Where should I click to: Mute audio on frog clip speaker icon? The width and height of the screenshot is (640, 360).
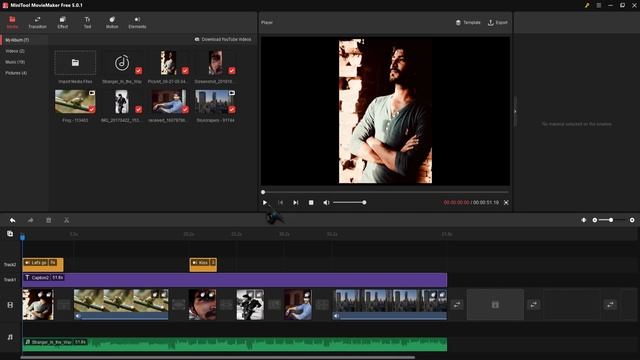(78, 316)
